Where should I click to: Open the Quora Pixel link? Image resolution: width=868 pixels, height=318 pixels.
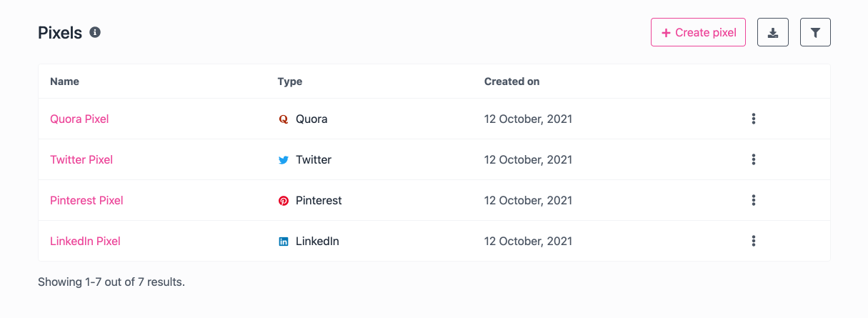(79, 119)
